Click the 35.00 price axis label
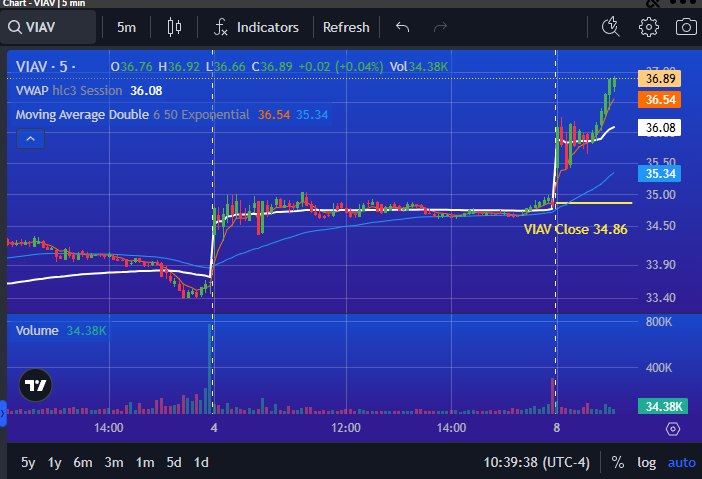Viewport: 702px width, 479px height. [x=660, y=195]
